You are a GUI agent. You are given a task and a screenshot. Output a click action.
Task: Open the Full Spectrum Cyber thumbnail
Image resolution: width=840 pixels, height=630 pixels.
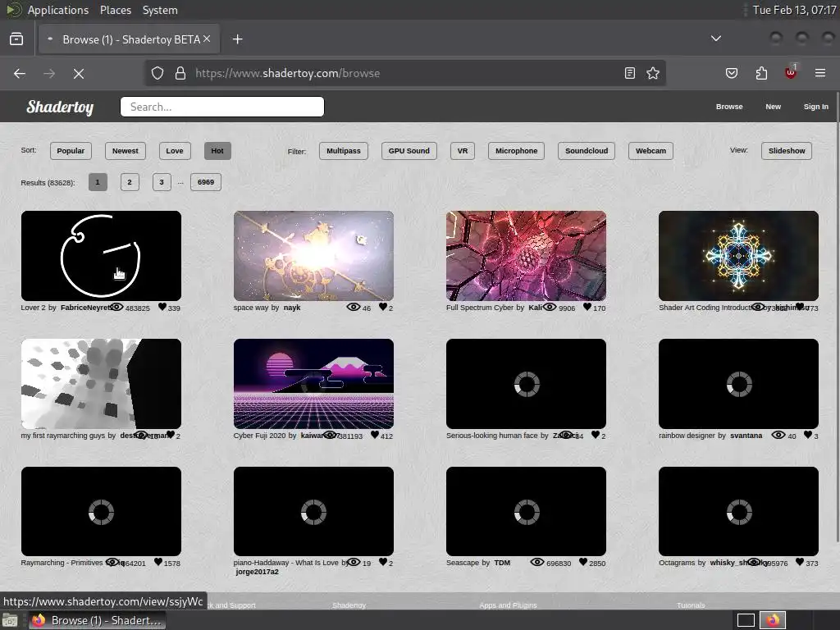point(526,256)
